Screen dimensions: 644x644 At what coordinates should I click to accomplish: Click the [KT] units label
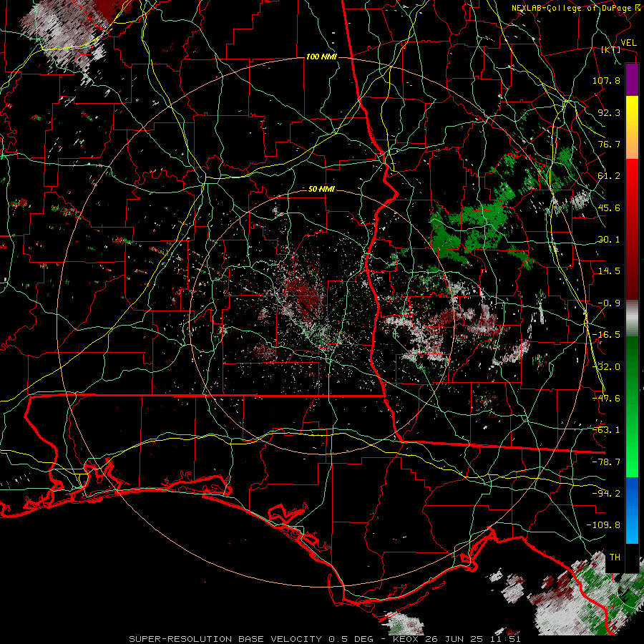[611, 49]
